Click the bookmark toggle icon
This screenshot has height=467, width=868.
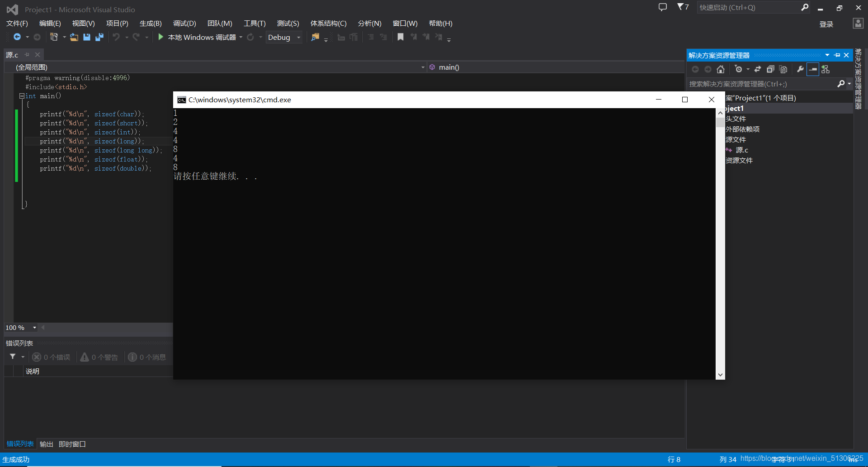pyautogui.click(x=401, y=37)
